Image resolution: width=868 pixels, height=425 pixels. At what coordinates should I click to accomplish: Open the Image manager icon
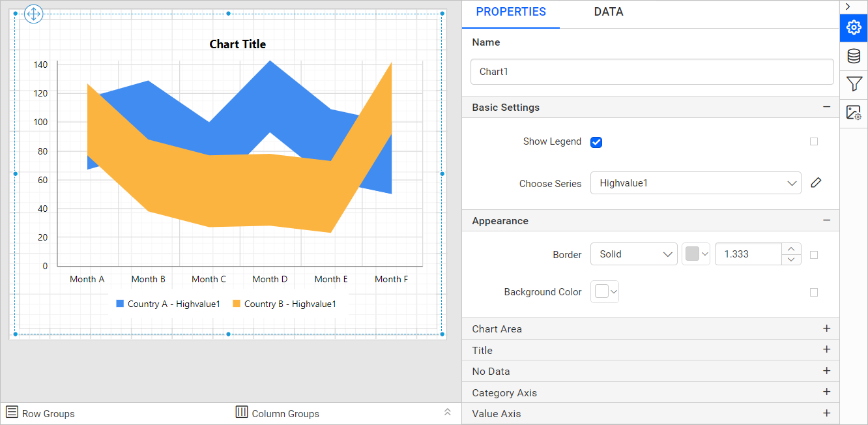(x=854, y=113)
